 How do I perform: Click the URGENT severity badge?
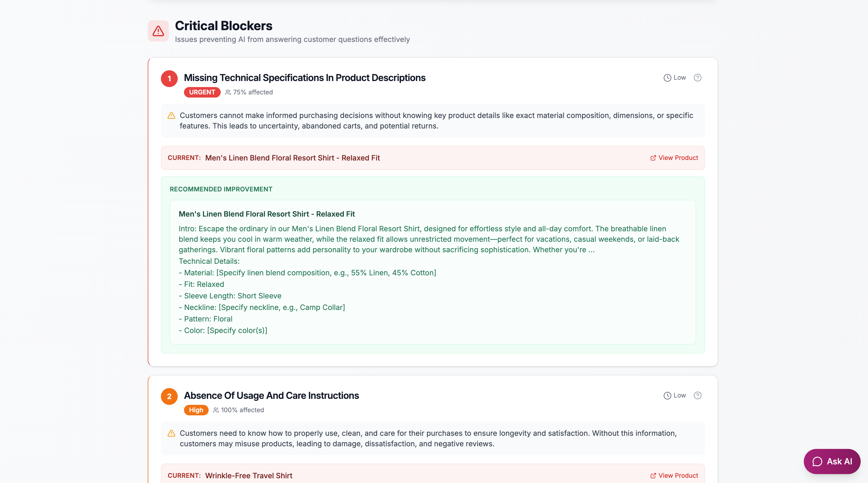pos(202,92)
